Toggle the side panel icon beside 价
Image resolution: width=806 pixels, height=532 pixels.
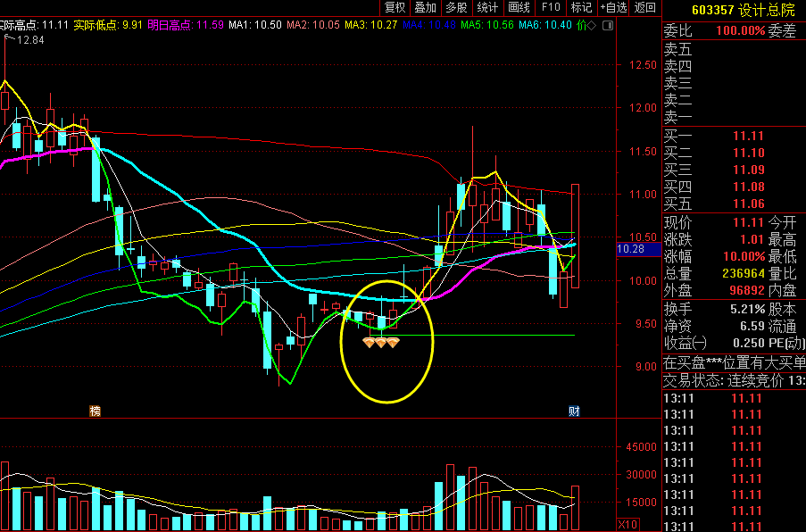pyautogui.click(x=608, y=25)
